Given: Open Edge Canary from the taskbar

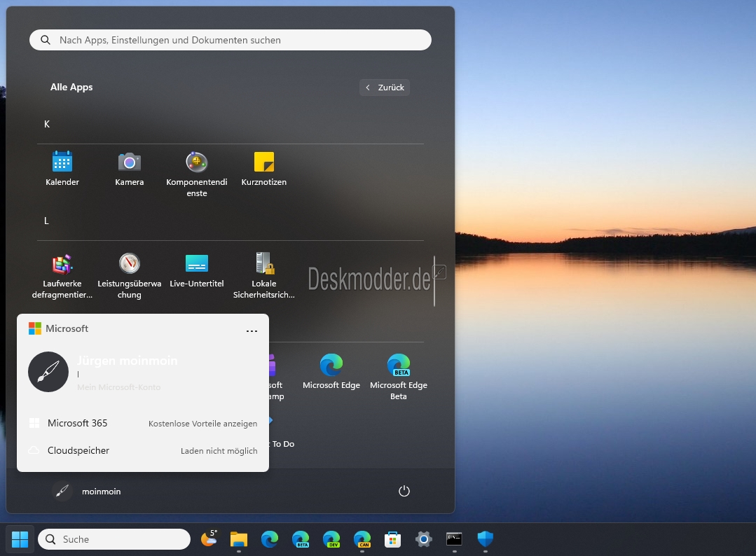Looking at the screenshot, I should 362,539.
